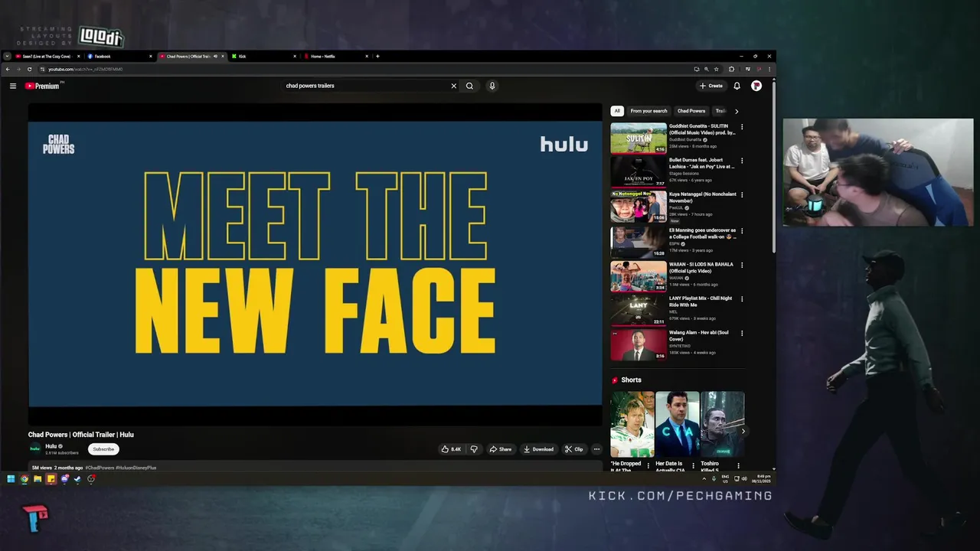This screenshot has width=980, height=551.
Task: Open options for 'He Dropped It' short
Action: (648, 465)
